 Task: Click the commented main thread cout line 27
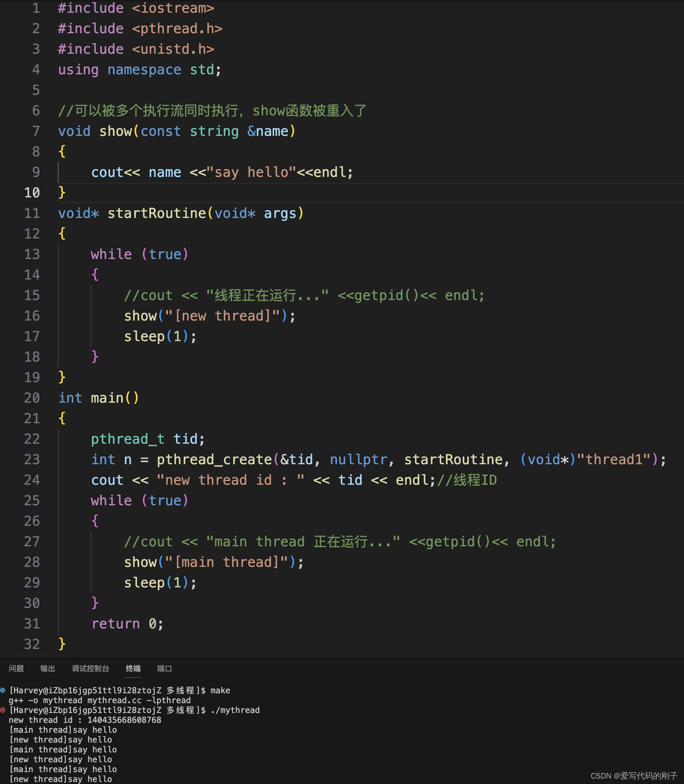[x=340, y=541]
